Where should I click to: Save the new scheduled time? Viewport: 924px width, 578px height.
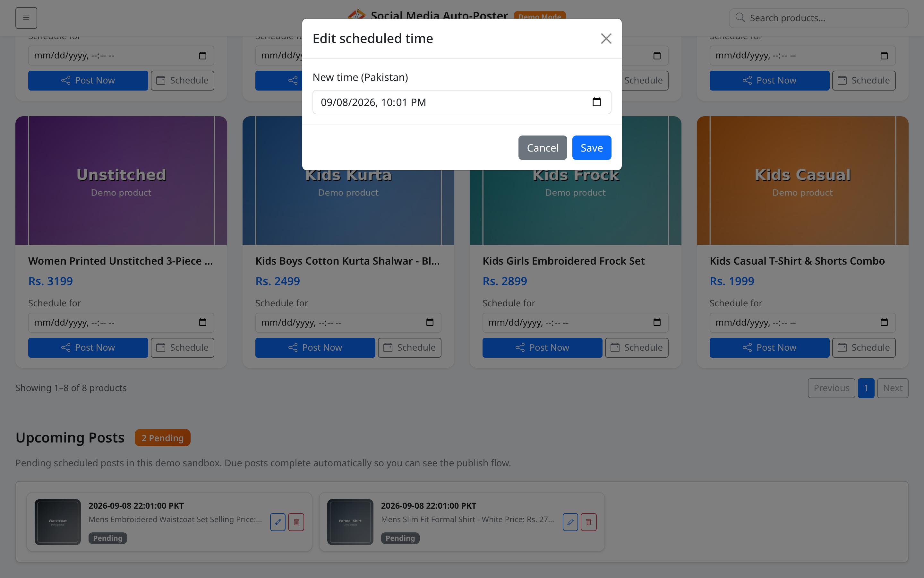coord(591,148)
